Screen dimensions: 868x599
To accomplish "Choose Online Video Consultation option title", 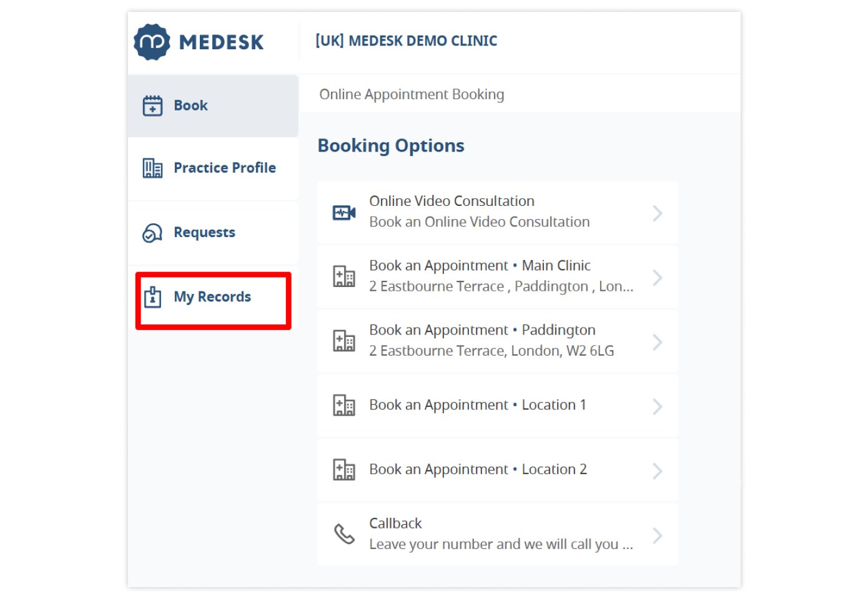I will (x=451, y=201).
